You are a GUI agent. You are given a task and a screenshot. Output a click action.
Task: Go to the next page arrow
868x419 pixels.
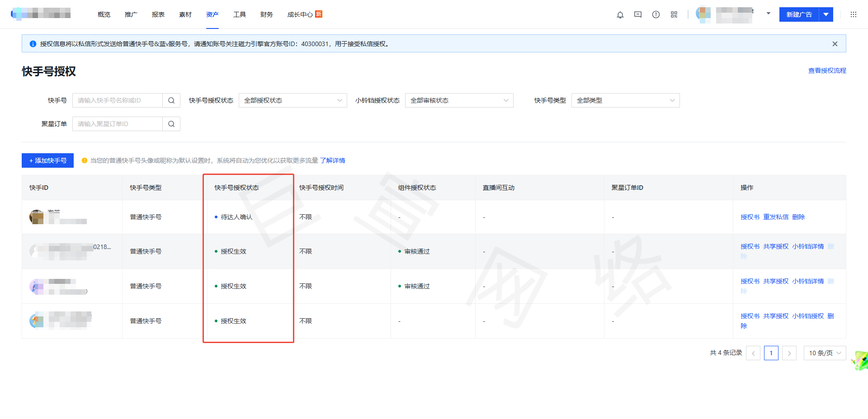[789, 353]
